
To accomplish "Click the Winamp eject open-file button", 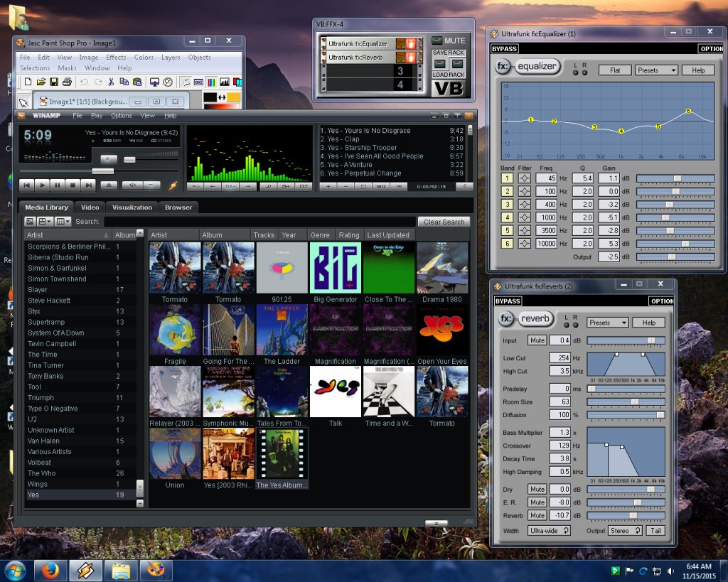I will coord(109,185).
